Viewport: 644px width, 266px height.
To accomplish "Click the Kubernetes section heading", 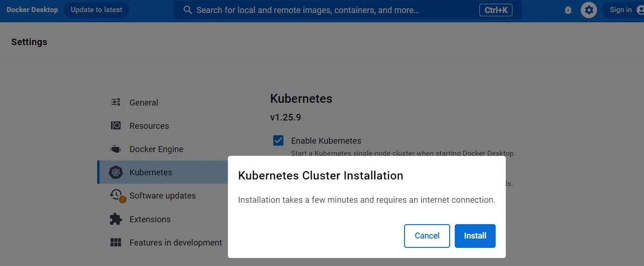I will click(301, 99).
